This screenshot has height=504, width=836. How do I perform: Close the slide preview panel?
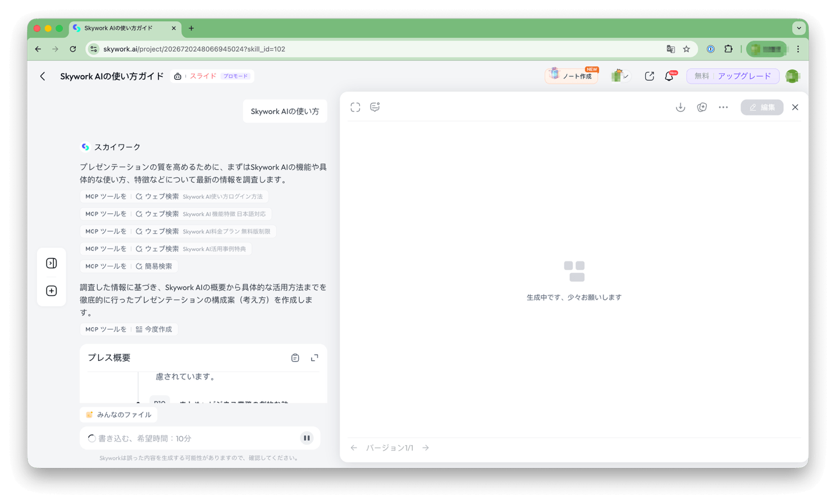(x=795, y=107)
